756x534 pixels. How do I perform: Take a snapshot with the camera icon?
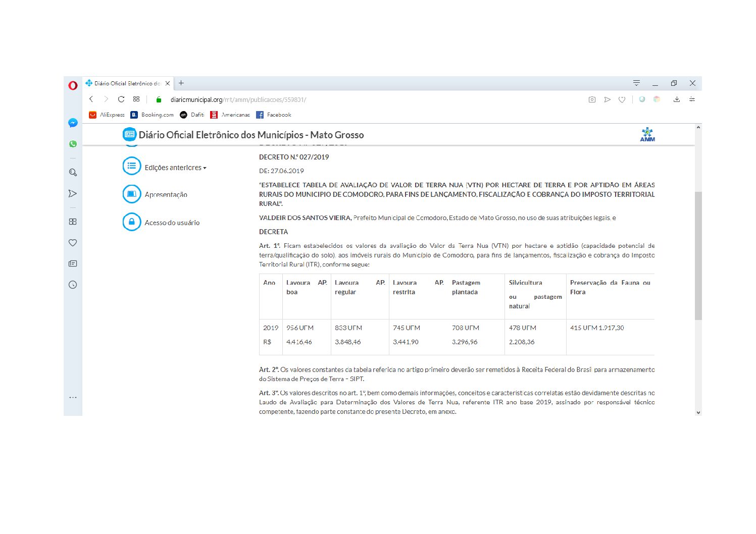coord(592,99)
